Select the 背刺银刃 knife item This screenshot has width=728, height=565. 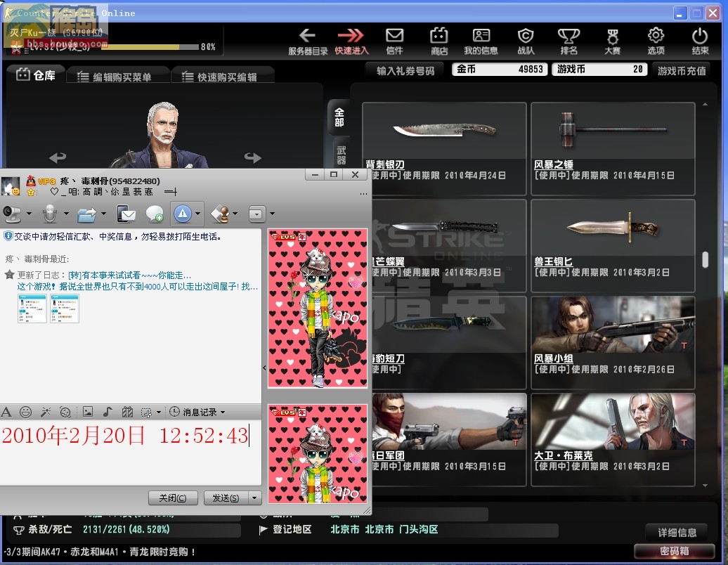[x=444, y=148]
